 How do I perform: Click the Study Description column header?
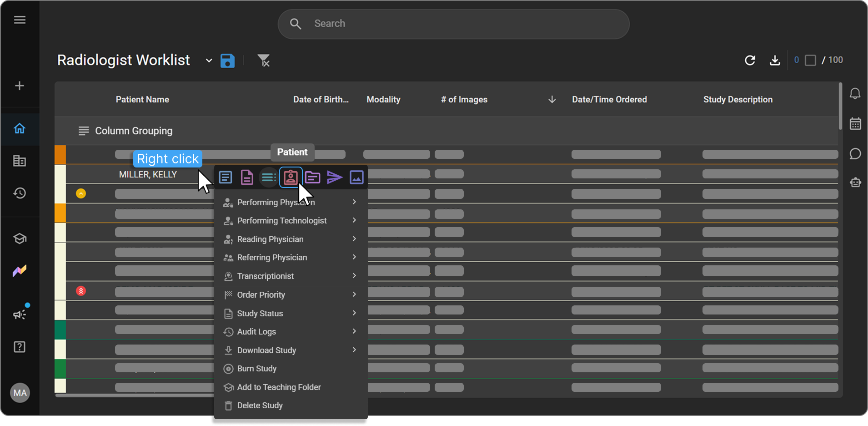tap(738, 100)
